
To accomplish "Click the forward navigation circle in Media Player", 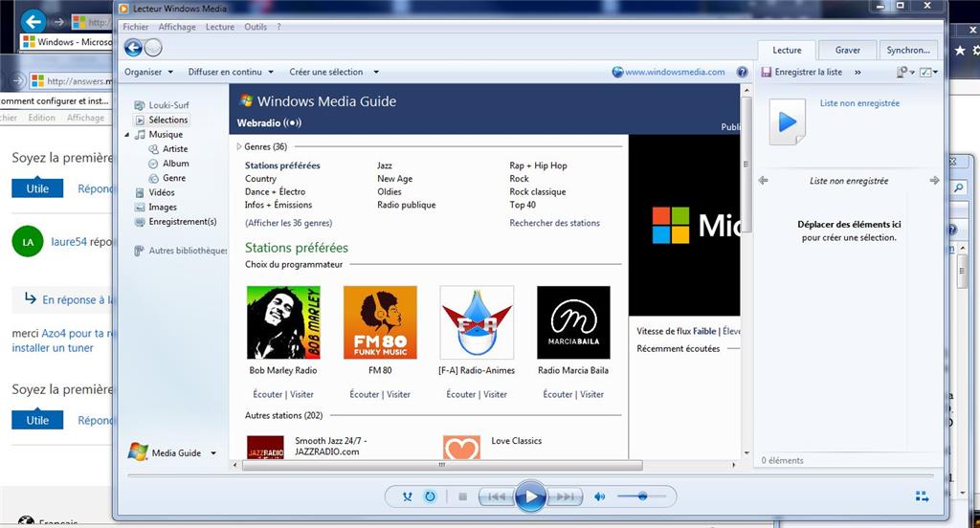I will tap(153, 48).
